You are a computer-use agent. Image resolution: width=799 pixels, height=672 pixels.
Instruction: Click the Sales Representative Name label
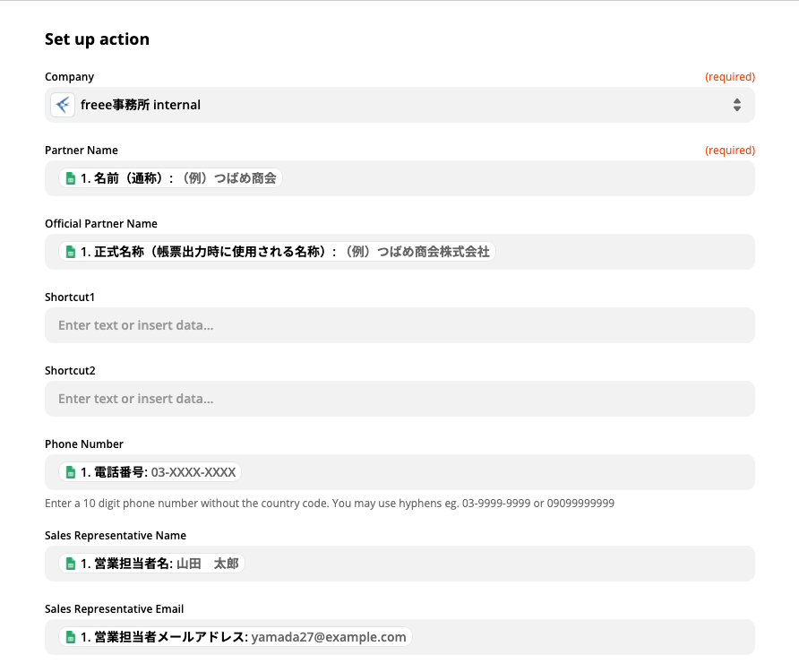[x=116, y=536]
